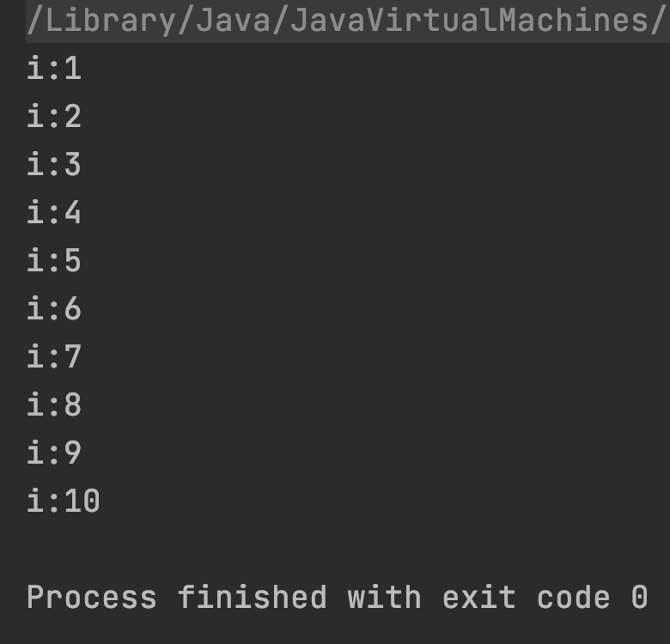Click the console line 'i:6'
This screenshot has width=670, height=644.
pos(54,308)
